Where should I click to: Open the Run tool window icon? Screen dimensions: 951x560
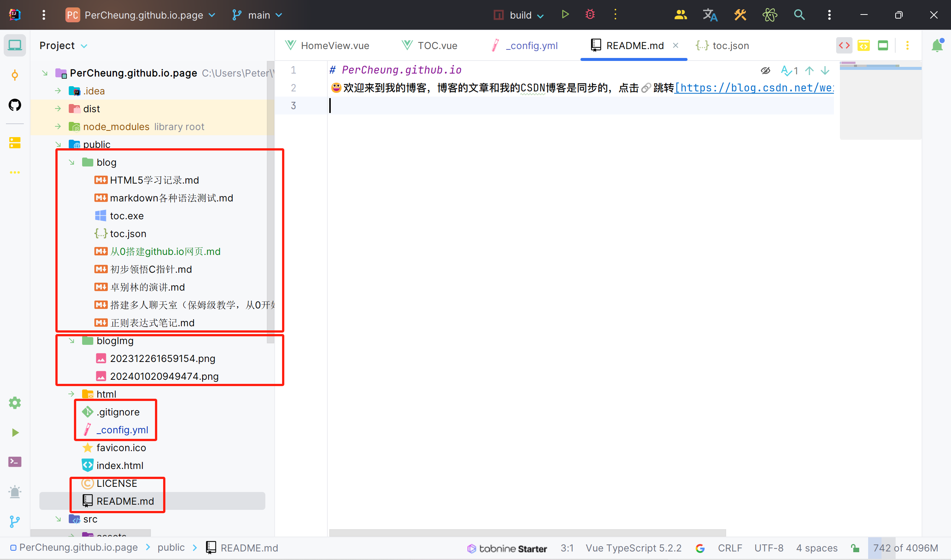pyautogui.click(x=15, y=433)
